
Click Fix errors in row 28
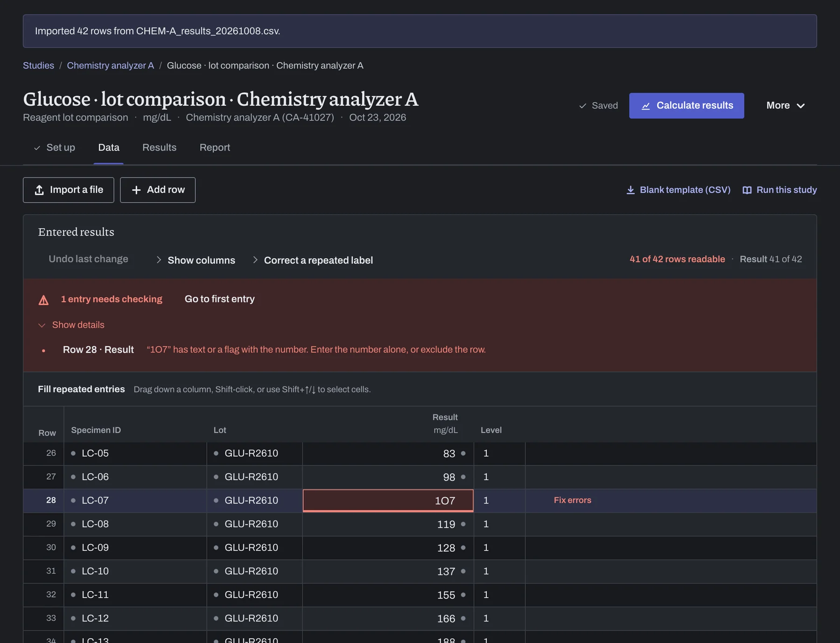572,500
